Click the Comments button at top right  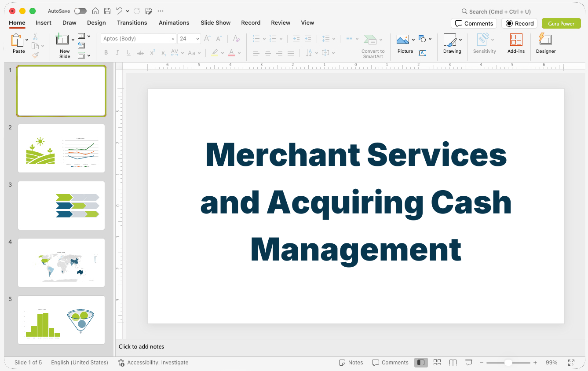(474, 23)
